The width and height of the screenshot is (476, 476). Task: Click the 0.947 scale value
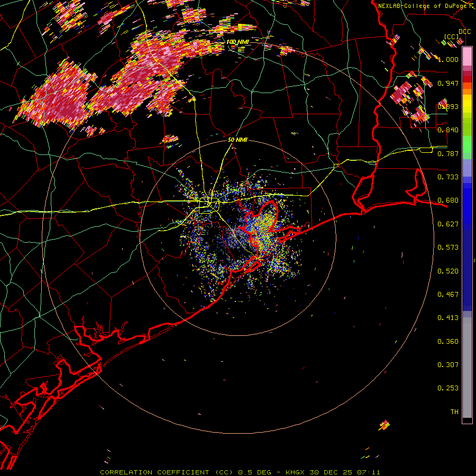pyautogui.click(x=448, y=83)
